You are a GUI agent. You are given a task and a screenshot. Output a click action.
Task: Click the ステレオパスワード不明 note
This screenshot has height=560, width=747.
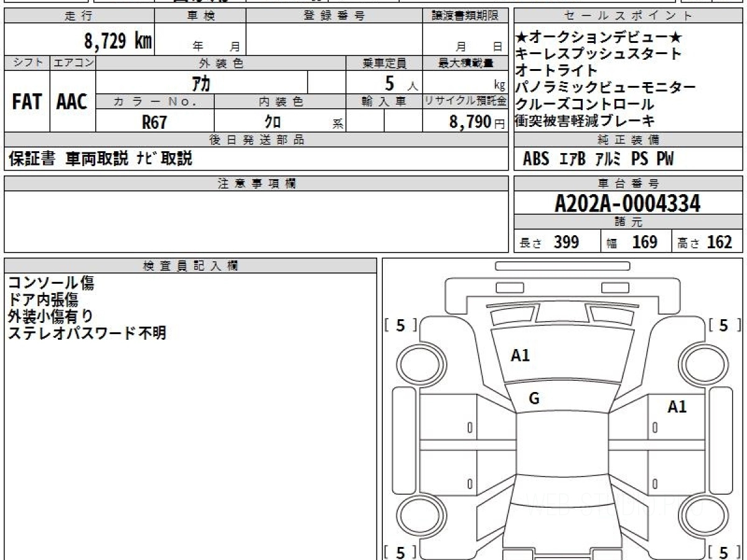click(x=87, y=333)
